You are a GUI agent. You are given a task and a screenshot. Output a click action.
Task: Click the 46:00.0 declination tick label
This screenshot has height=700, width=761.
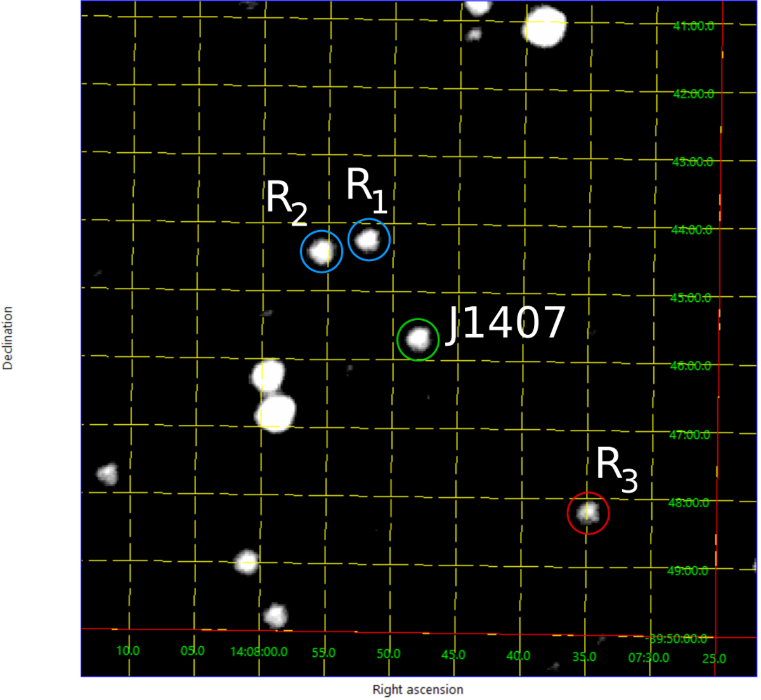click(x=690, y=366)
